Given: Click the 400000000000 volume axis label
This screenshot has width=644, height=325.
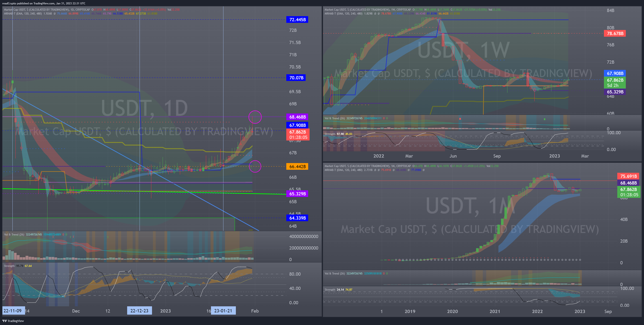Looking at the screenshot, I should click(x=304, y=236).
